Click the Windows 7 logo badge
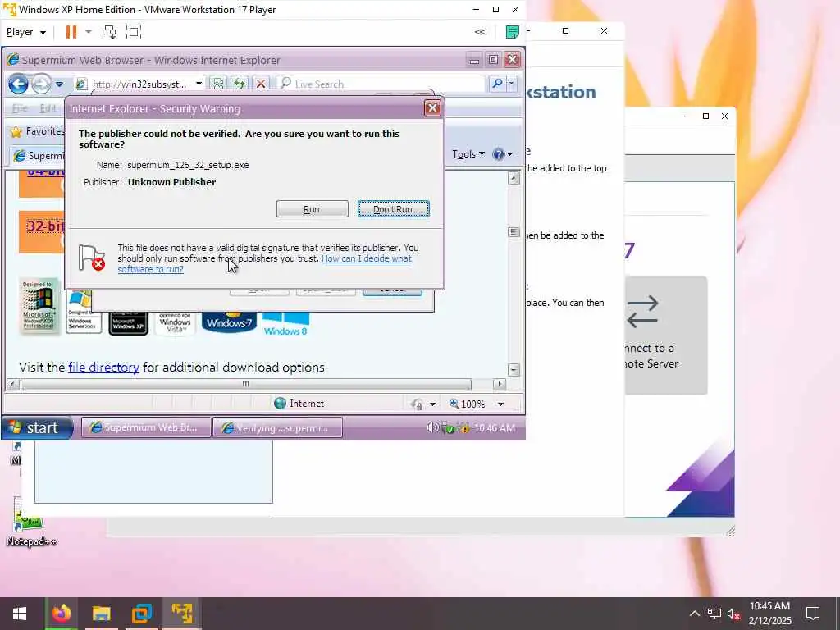 [230, 322]
